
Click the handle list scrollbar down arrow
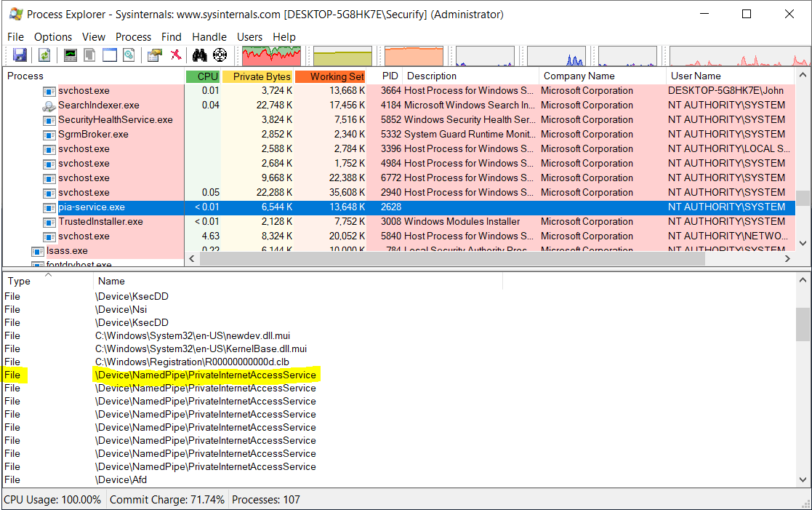pos(803,480)
